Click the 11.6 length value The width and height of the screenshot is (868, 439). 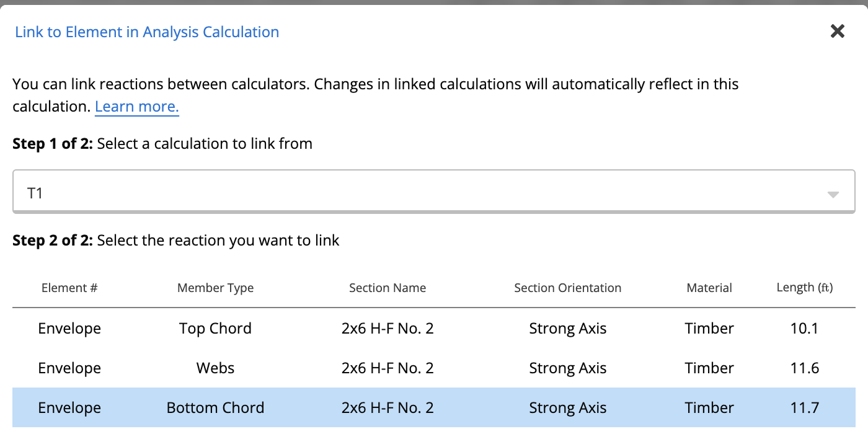(x=804, y=368)
